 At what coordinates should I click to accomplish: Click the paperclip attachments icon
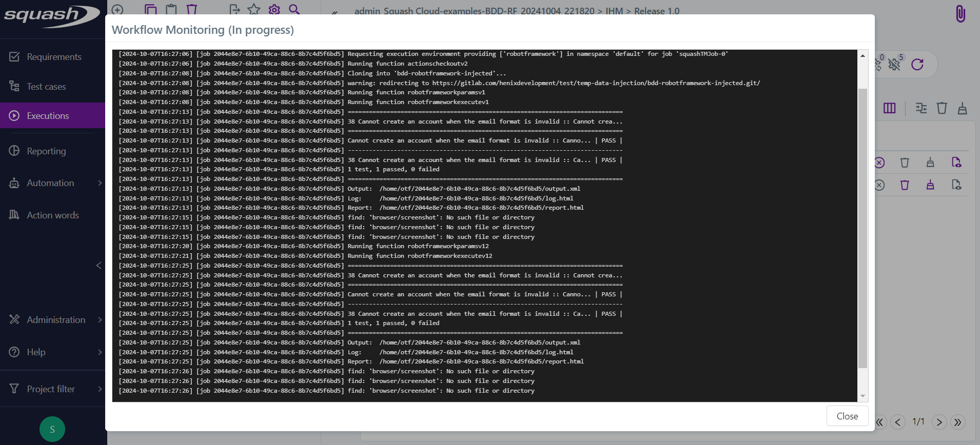(960, 14)
